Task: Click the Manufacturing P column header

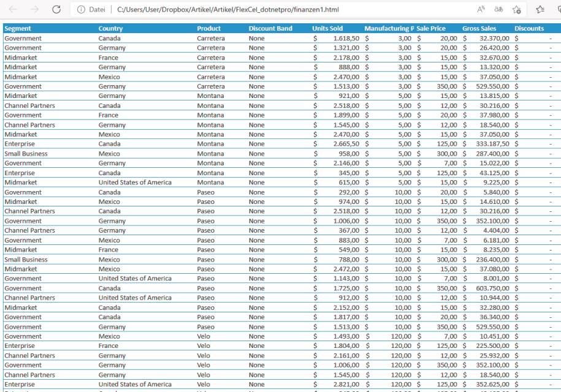Action: (389, 29)
